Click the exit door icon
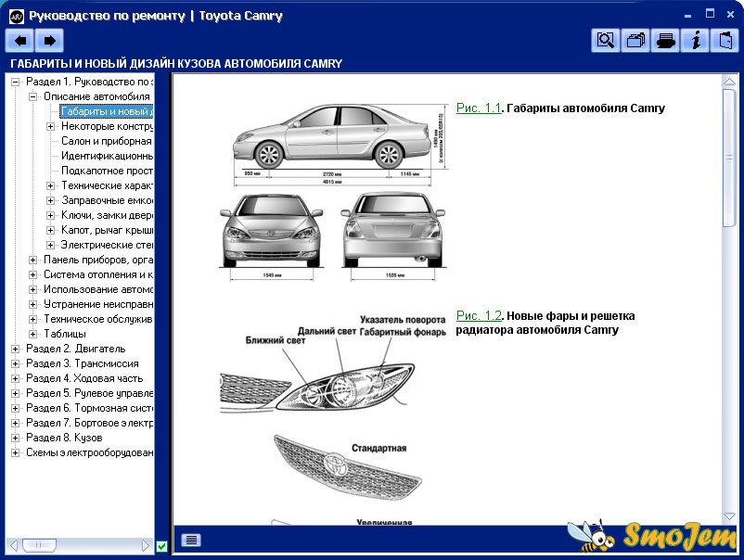 725,40
